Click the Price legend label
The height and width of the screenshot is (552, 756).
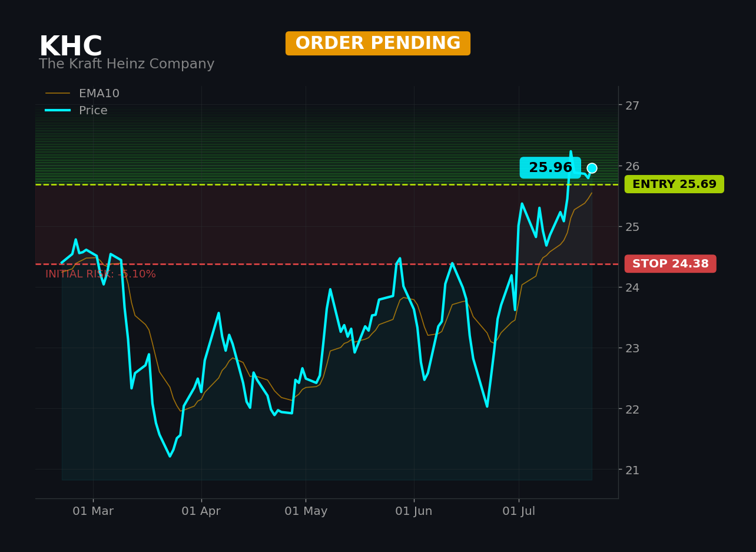pos(93,111)
